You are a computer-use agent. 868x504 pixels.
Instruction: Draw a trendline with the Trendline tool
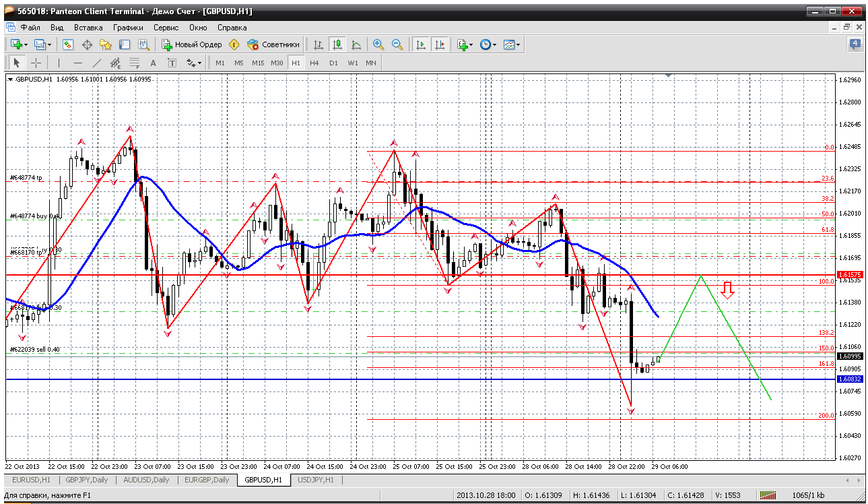tap(96, 63)
